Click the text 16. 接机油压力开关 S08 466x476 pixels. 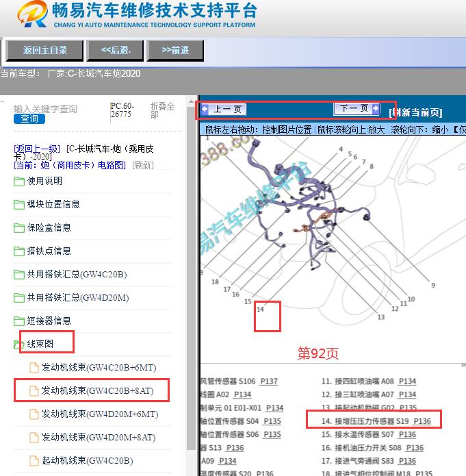361,448
